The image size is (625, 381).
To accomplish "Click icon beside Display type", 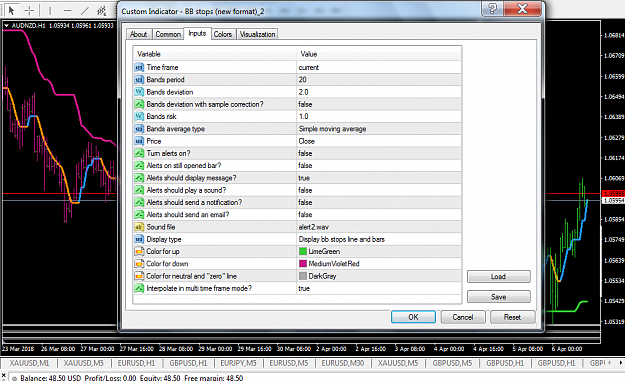I will [x=139, y=239].
